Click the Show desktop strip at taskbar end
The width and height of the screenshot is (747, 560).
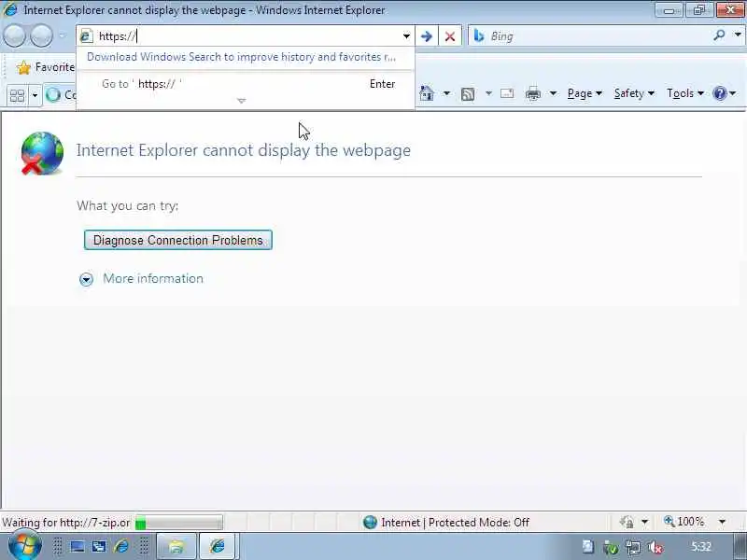(740, 547)
